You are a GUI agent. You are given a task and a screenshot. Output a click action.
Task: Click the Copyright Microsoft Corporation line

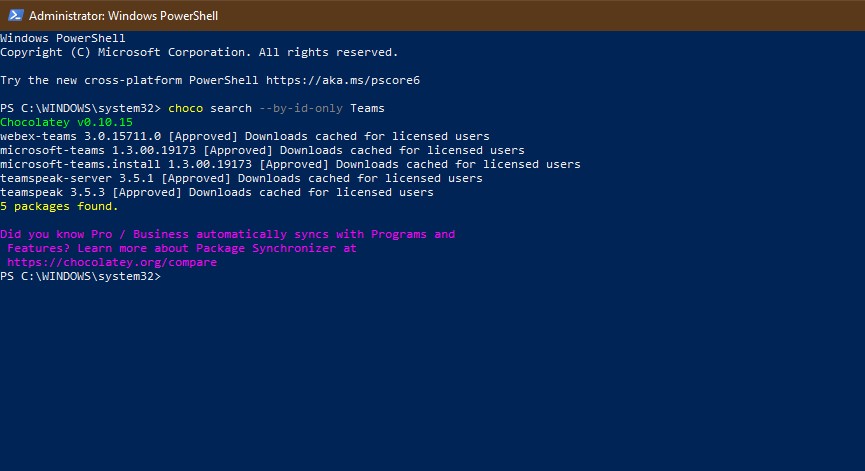(199, 52)
